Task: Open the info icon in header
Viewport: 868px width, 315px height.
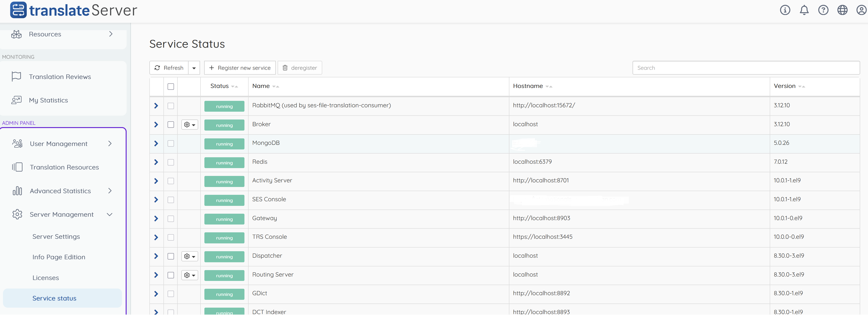Action: pos(785,10)
